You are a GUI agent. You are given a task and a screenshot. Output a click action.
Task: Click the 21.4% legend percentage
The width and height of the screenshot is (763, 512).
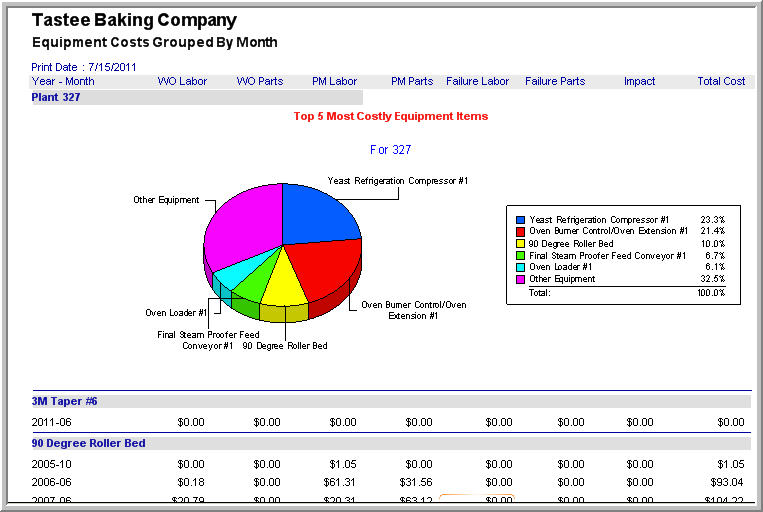click(713, 231)
